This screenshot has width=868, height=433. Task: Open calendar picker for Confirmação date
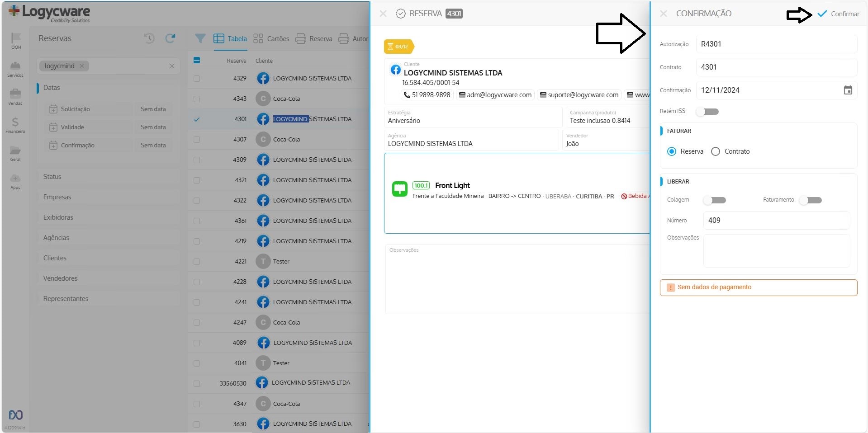848,90
